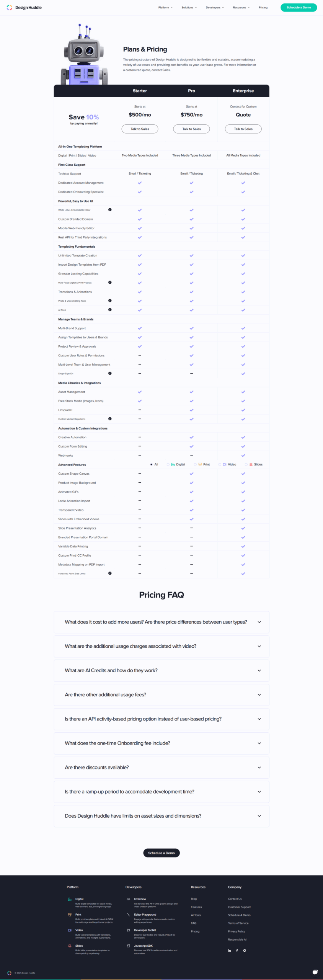
Task: Click Talk to Sales under Starter plan
Action: point(140,129)
